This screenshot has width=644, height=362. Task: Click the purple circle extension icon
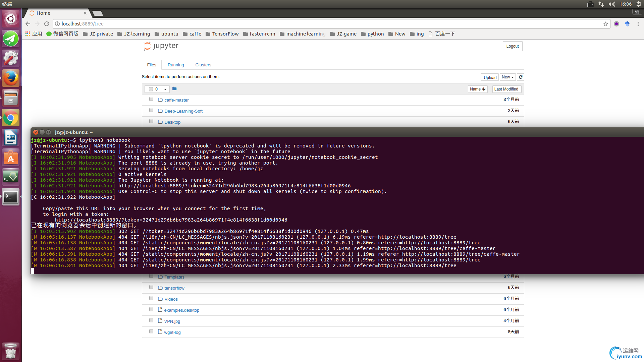tap(616, 24)
